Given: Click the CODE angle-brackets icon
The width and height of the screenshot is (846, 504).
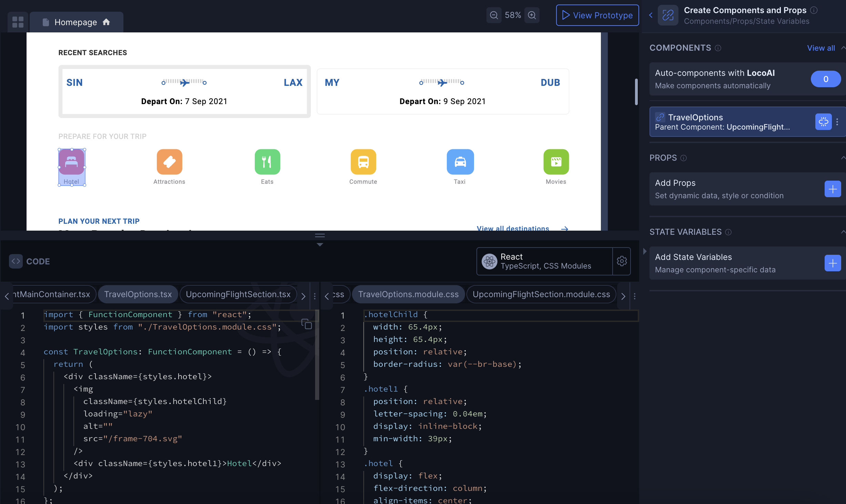Looking at the screenshot, I should (16, 261).
